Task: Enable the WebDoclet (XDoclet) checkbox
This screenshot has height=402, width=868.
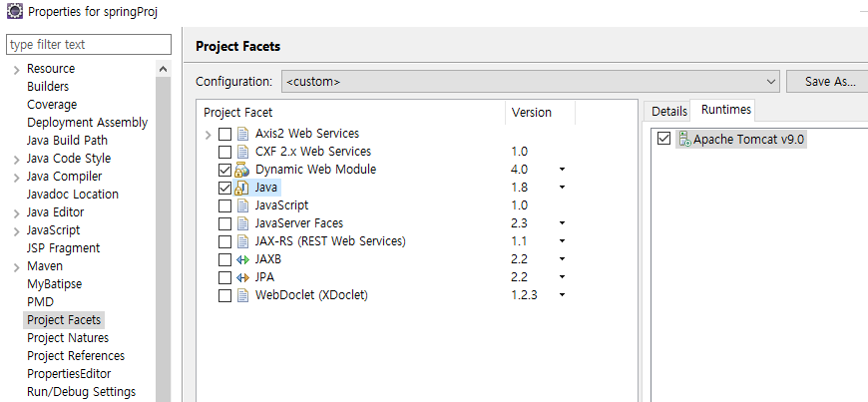Action: 224,295
